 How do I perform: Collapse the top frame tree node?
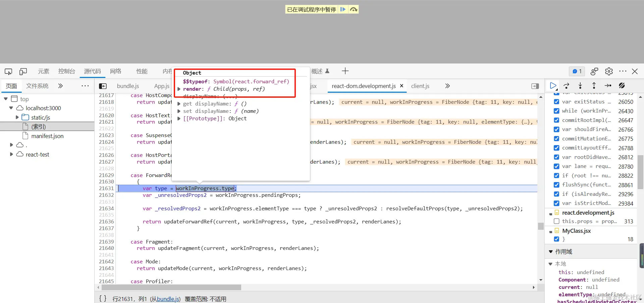tap(6, 99)
